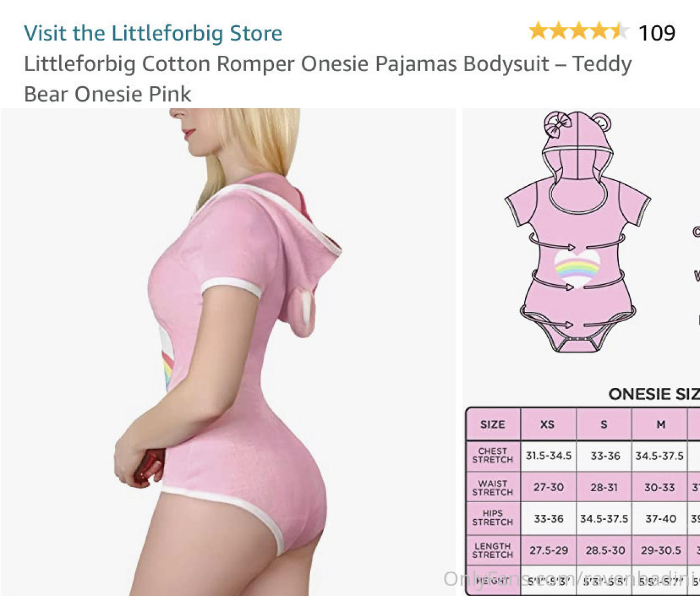Click the ONESIE SIZE chart heading

pos(654,394)
